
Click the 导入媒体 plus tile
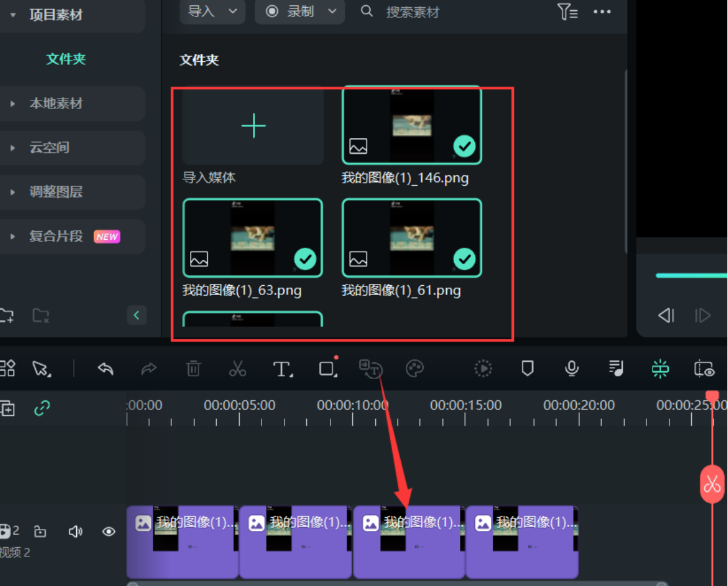coord(253,125)
